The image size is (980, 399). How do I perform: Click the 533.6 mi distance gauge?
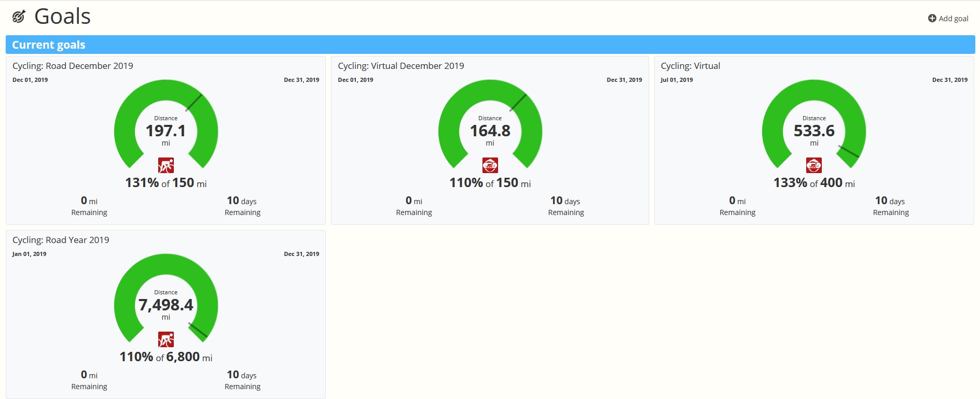[x=814, y=124]
